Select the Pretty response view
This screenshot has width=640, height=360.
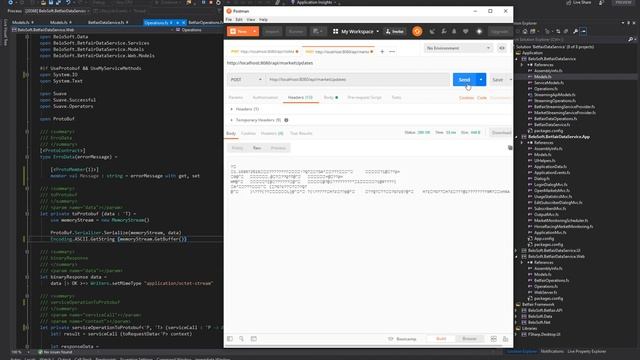[238, 148]
